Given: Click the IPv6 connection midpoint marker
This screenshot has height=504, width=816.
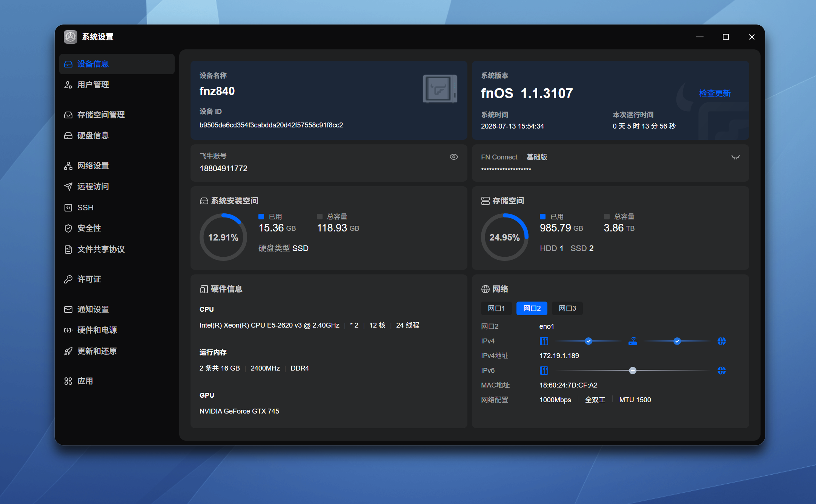Looking at the screenshot, I should pos(633,371).
